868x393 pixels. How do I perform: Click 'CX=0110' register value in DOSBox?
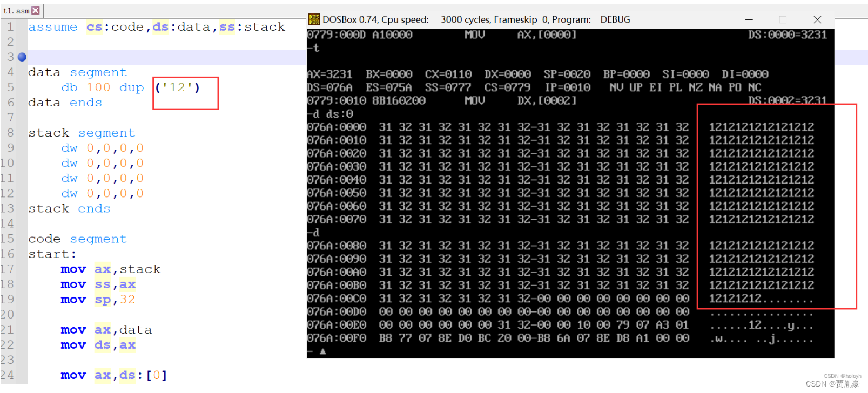[448, 74]
